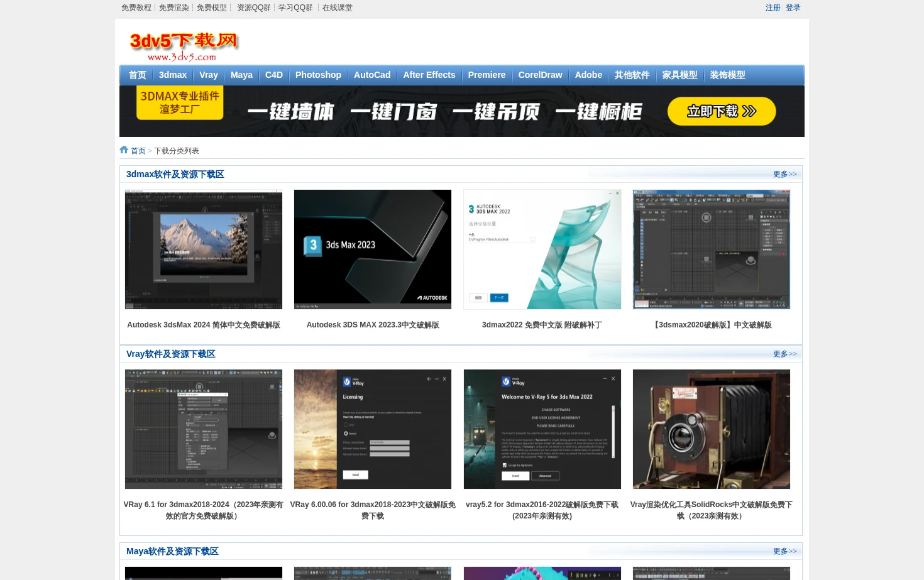The height and width of the screenshot is (580, 924).
Task: Open Vray软件及资源下载区 section heading
Action: 170,354
